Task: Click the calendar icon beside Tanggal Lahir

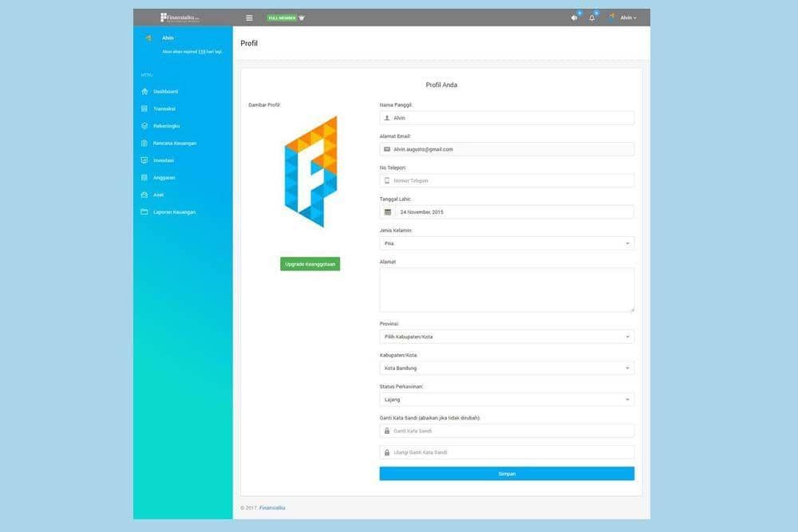Action: pos(388,212)
